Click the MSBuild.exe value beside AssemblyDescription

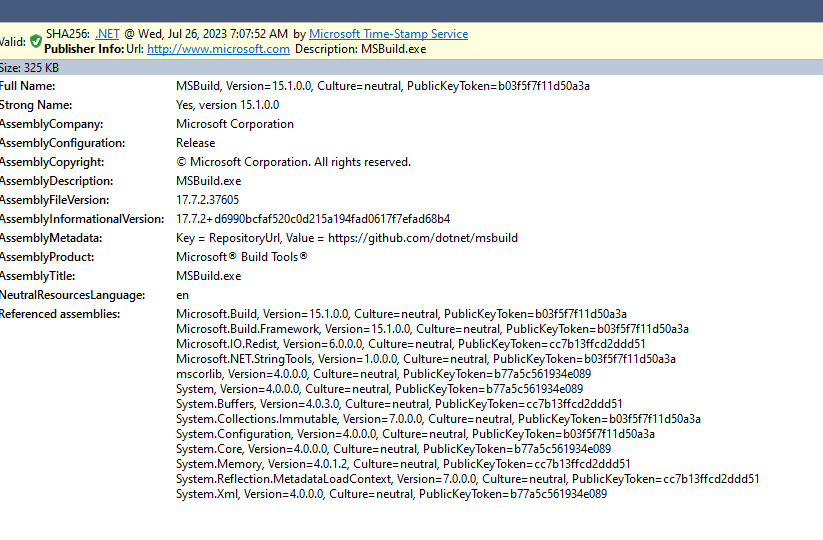point(208,181)
